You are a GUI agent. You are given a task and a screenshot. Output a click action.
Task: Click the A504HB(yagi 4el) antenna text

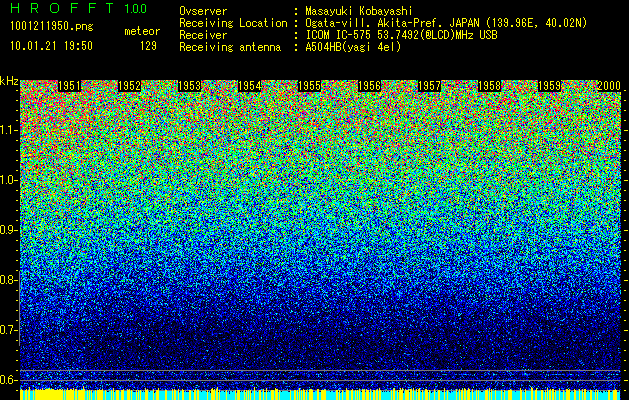(x=353, y=47)
